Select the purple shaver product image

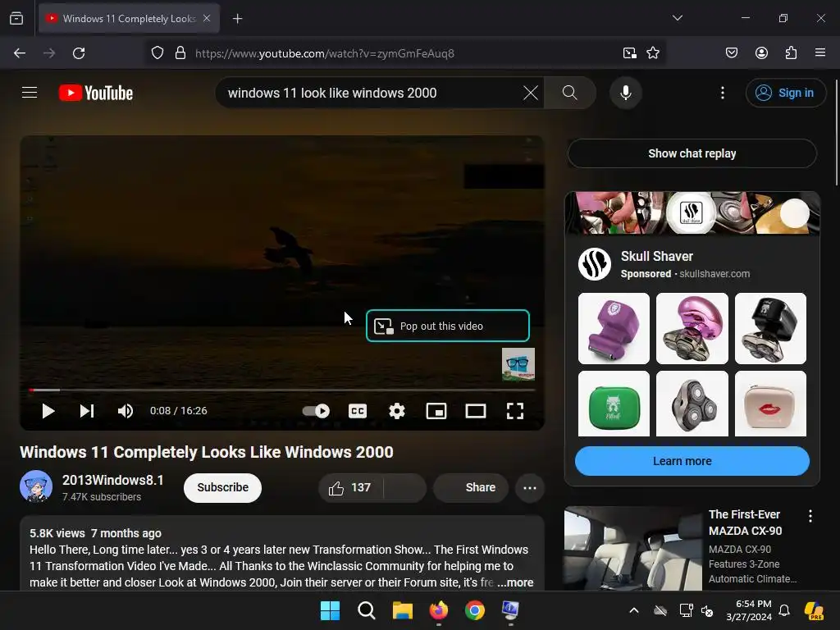(614, 328)
